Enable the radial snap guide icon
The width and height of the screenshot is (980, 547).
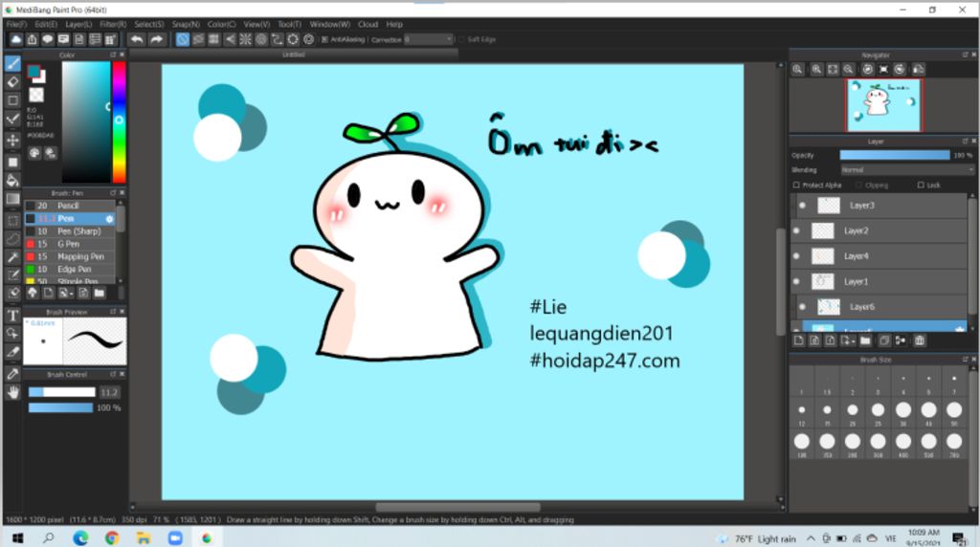pos(246,39)
